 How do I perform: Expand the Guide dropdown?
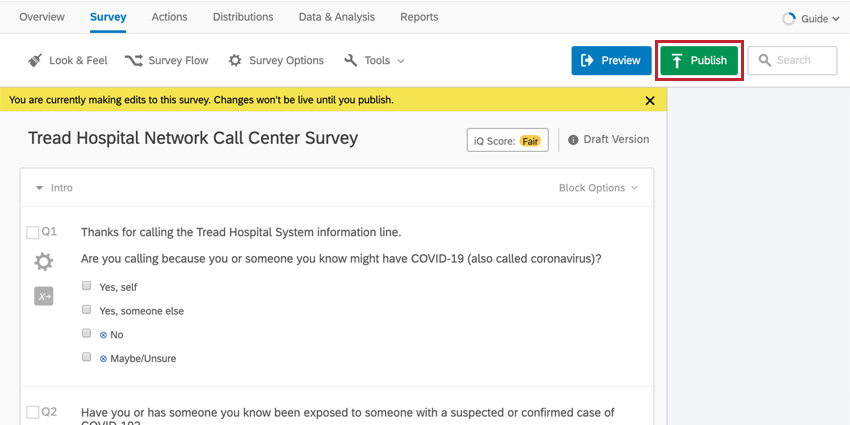[812, 19]
